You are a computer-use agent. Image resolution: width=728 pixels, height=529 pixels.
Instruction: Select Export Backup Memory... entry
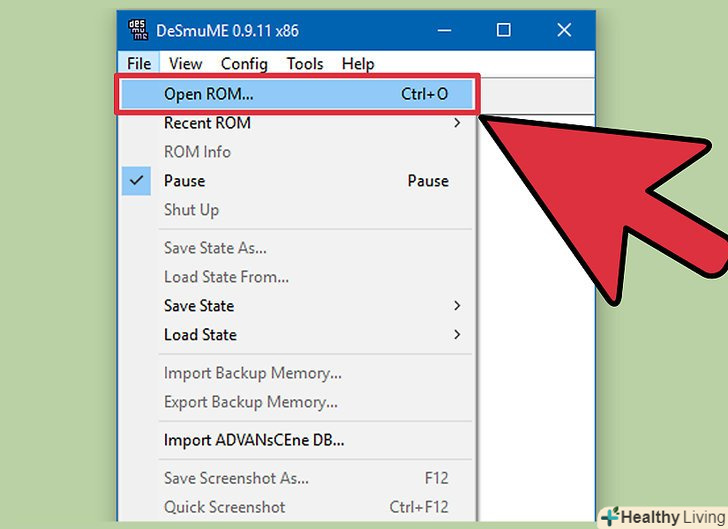(297, 402)
